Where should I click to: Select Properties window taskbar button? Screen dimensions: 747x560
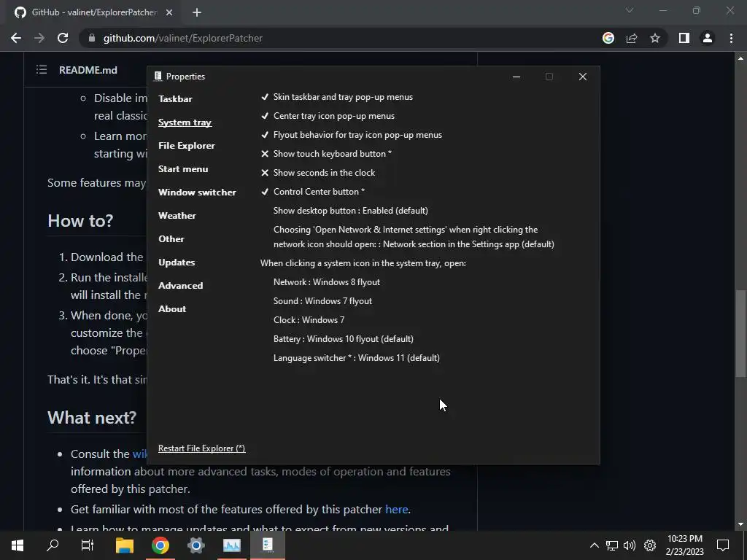(x=268, y=545)
